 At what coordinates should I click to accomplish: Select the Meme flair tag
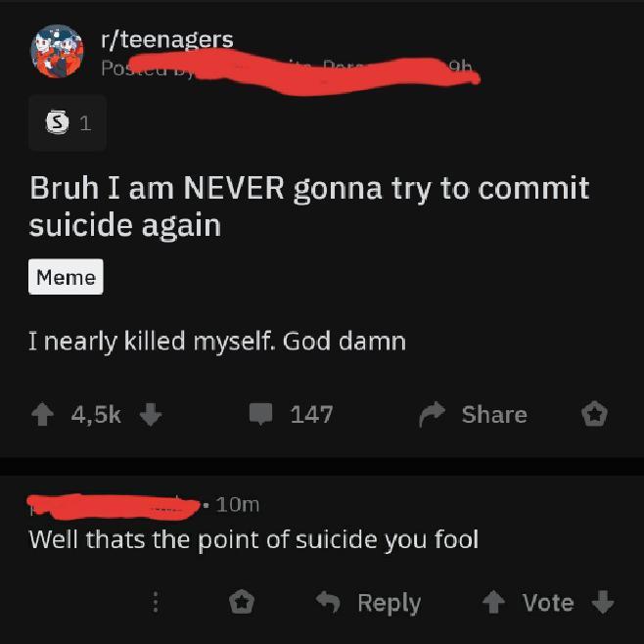pyautogui.click(x=66, y=277)
